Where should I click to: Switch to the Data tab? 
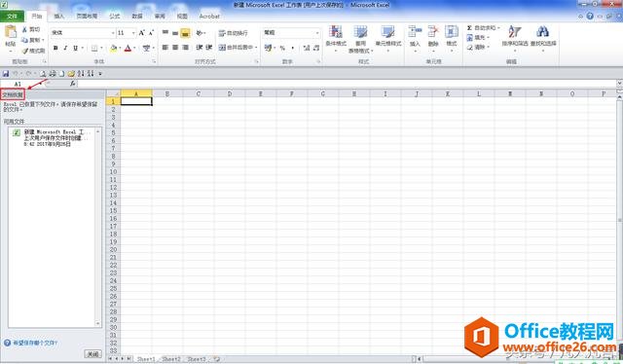point(137,16)
